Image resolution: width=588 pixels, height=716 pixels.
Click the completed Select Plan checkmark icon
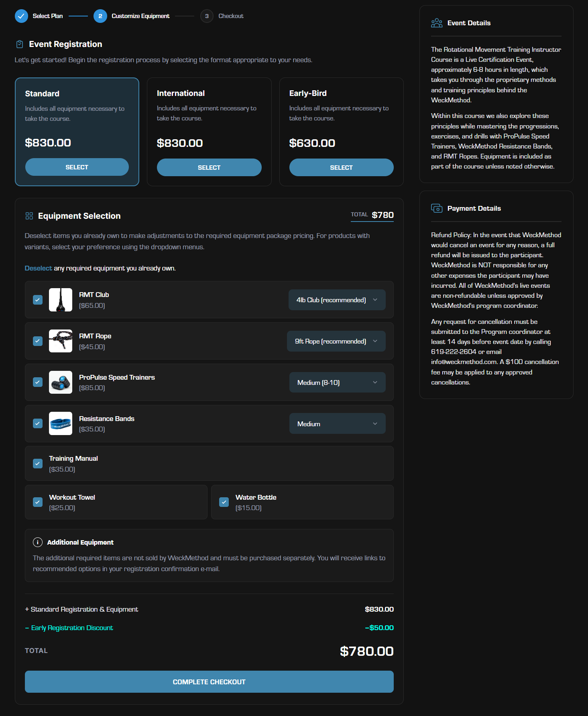click(x=21, y=16)
